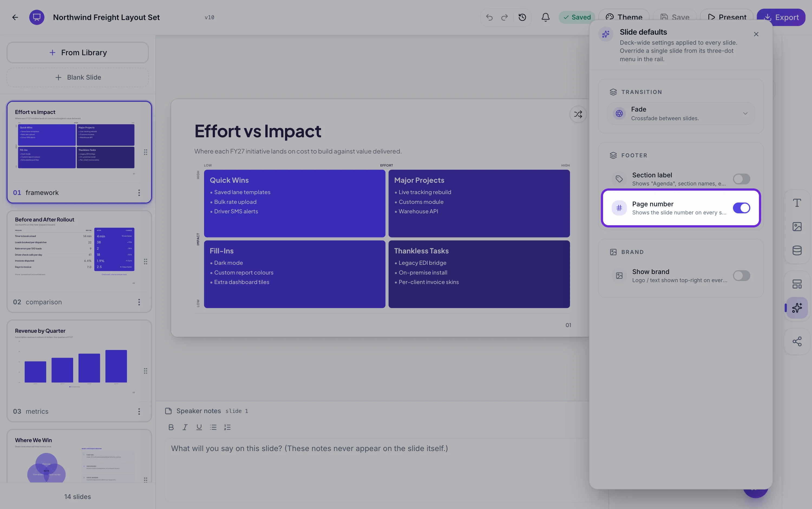Viewport: 812px width, 509px height.
Task: Click 'Legacy EDI bridge' bullet
Action: click(422, 263)
